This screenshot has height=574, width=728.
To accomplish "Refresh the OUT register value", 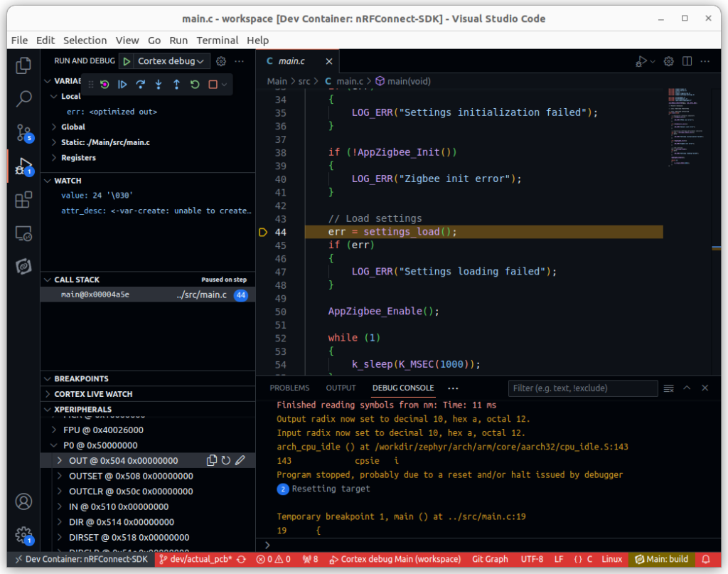I will tap(225, 460).
